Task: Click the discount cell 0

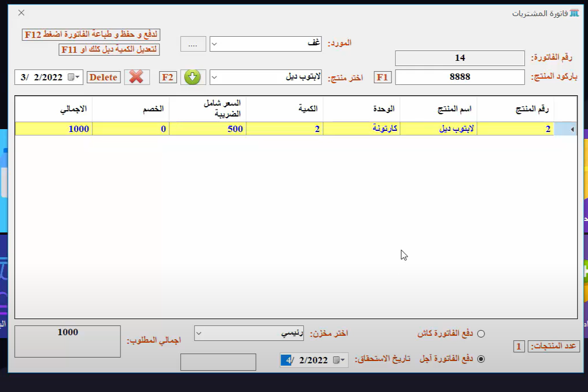Action: point(131,129)
